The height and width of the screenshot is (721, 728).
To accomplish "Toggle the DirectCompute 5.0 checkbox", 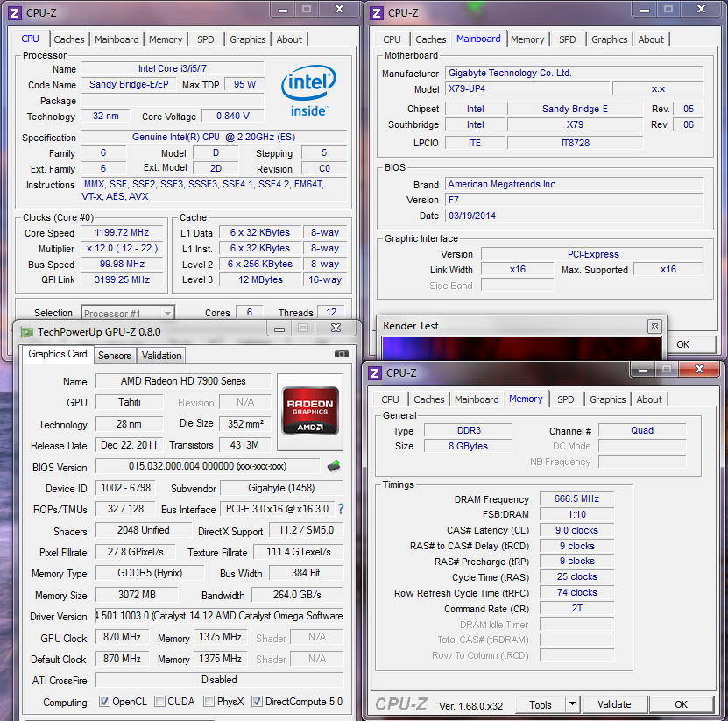I will click(258, 701).
